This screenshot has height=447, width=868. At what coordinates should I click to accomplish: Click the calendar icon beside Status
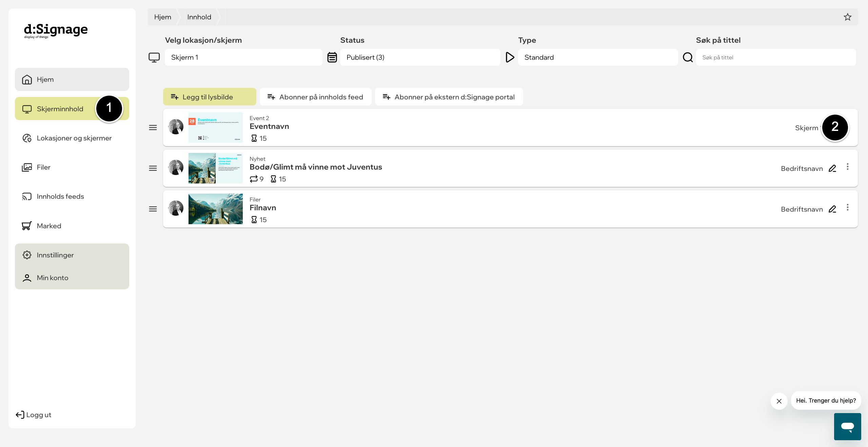(332, 57)
